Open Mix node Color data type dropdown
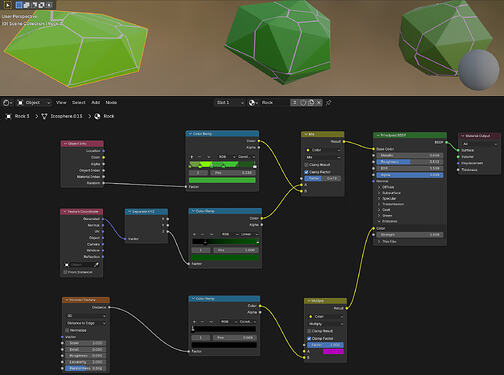The image size is (504, 375). [x=323, y=150]
